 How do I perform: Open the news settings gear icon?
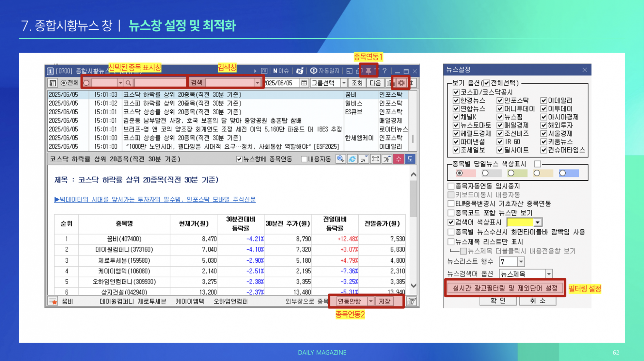401,83
